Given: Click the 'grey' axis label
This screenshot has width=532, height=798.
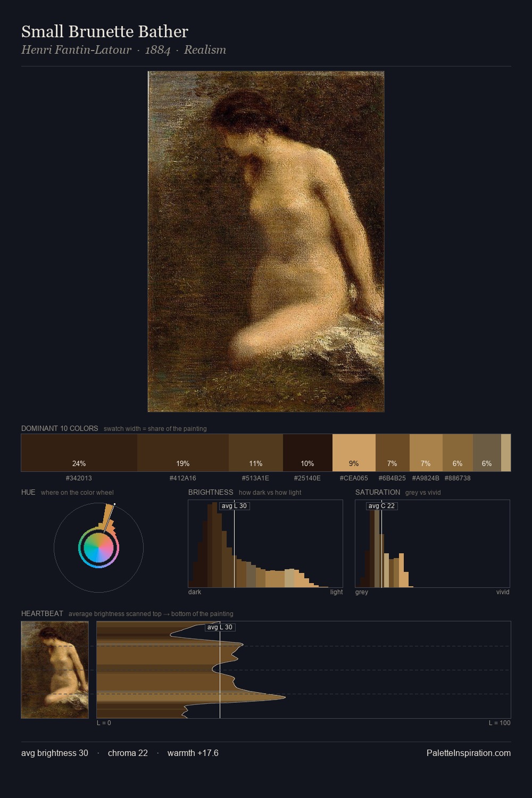Looking at the screenshot, I should (x=362, y=592).
